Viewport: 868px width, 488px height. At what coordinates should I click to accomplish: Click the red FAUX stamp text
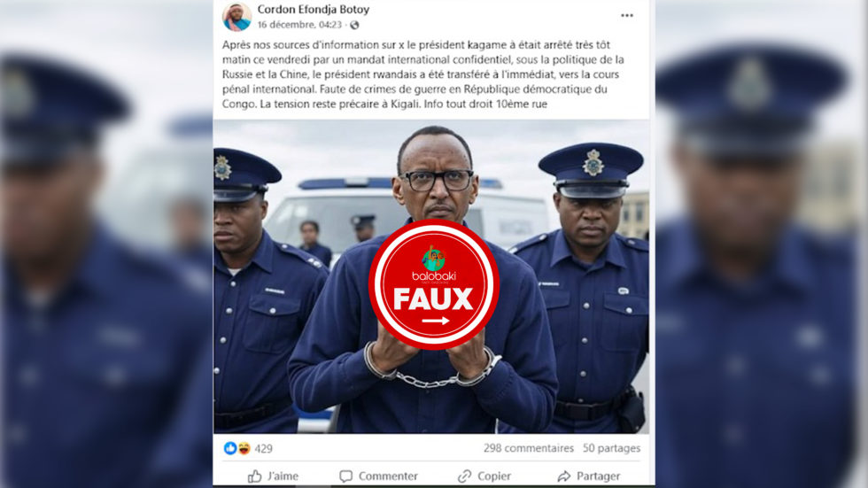[x=433, y=299]
